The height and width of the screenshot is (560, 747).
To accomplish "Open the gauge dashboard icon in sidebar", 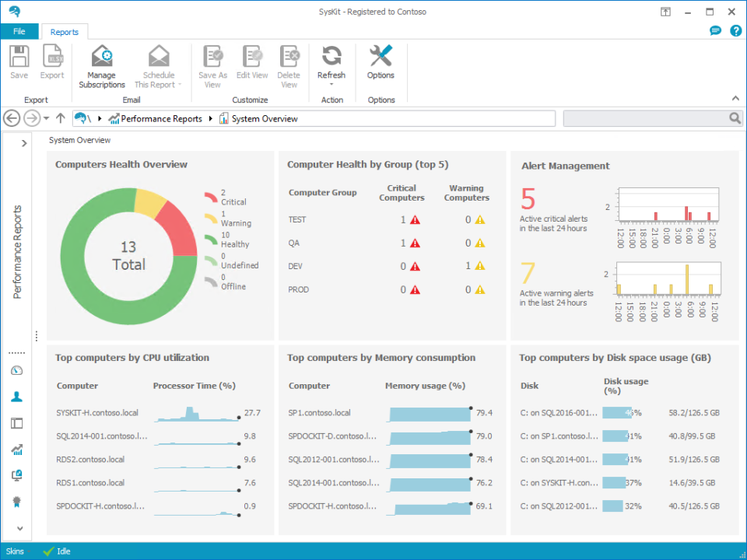I will [16, 371].
